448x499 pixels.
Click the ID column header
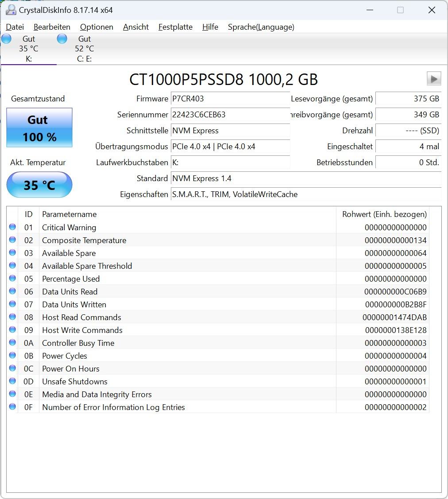[x=29, y=214]
